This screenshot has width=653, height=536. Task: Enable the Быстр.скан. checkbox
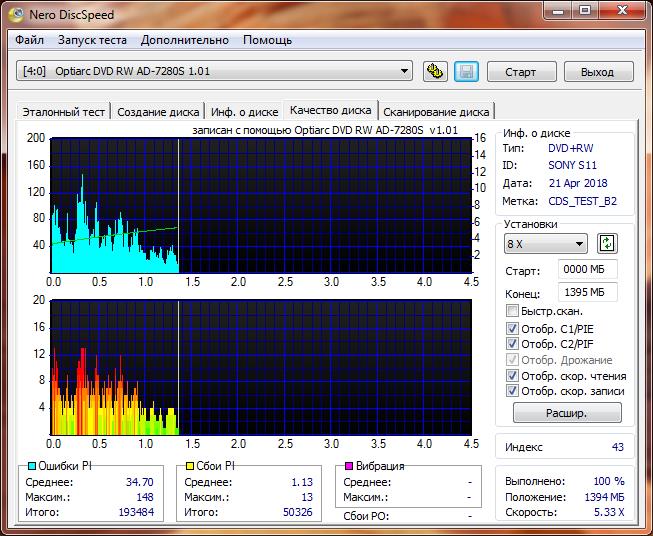(x=513, y=312)
